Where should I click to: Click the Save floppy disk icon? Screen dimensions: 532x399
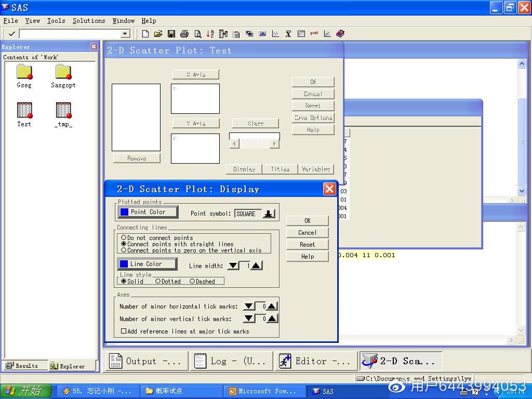point(171,34)
